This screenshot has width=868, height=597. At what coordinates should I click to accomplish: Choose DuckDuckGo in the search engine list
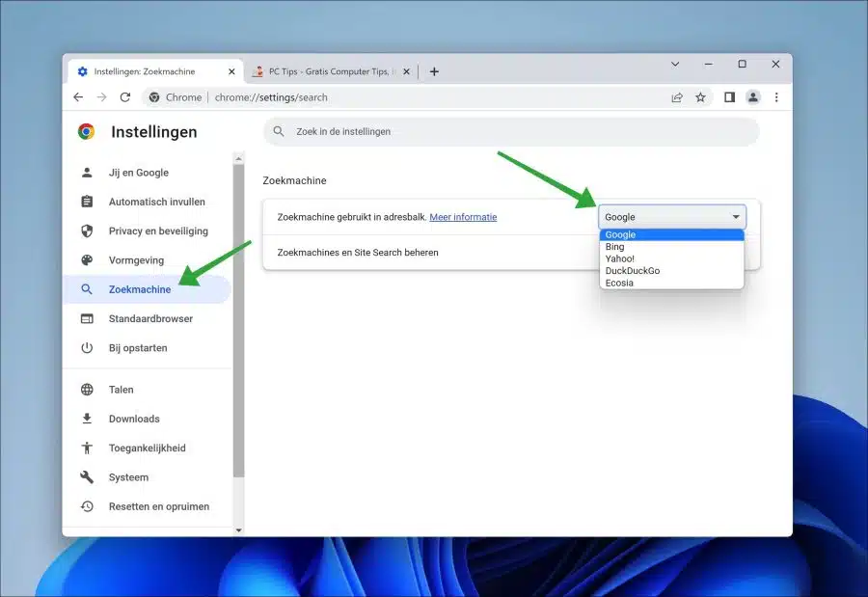[671, 271]
